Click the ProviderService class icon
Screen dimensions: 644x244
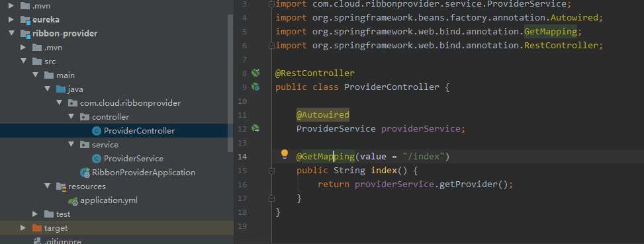[97, 159]
